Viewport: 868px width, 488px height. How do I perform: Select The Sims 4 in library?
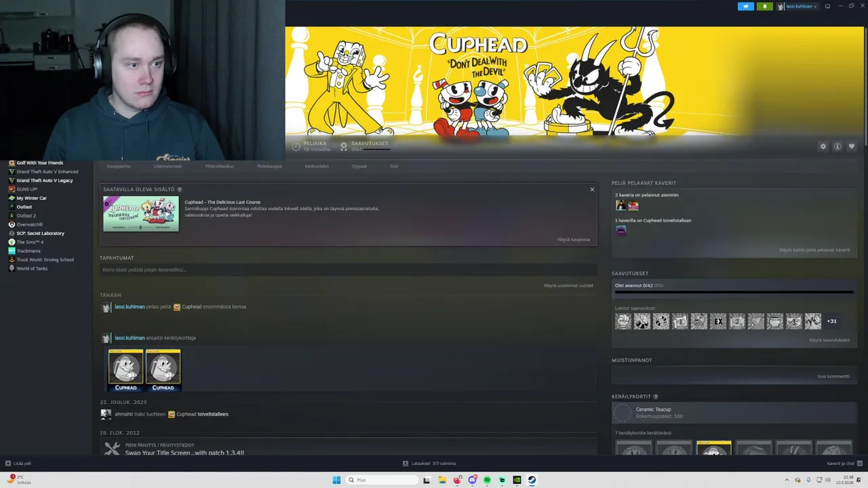(x=25, y=242)
